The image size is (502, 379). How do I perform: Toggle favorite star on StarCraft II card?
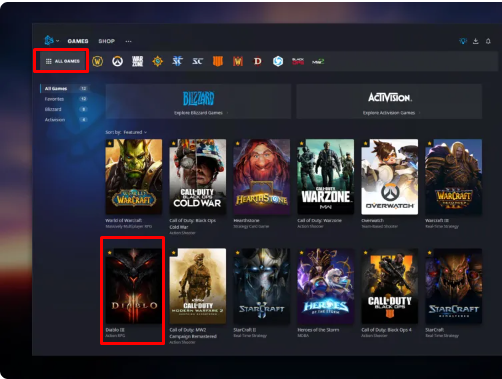pos(237,253)
